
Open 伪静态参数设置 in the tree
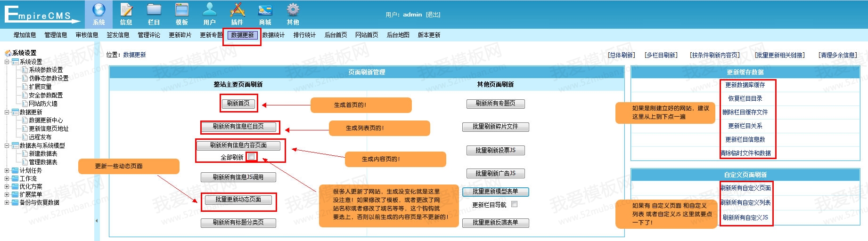[49, 79]
